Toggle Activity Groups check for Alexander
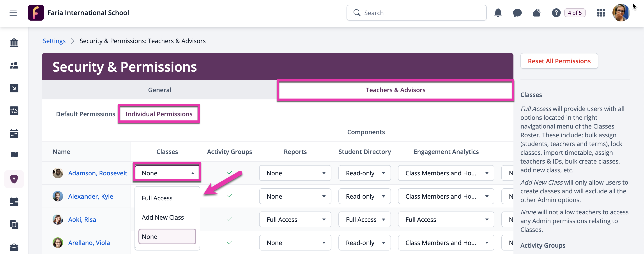 230,196
